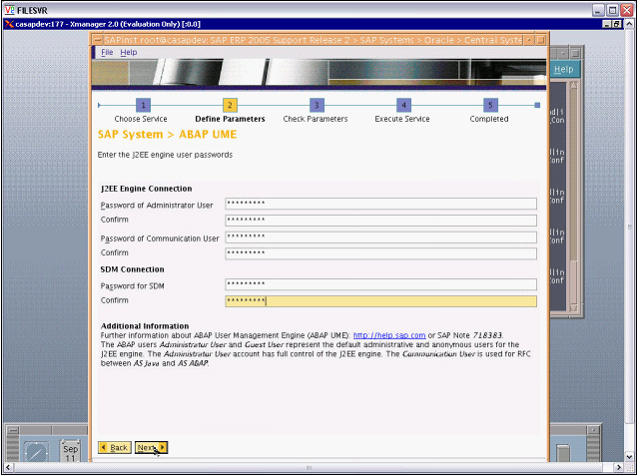638x476 pixels.
Task: Click the Choose Service step 1 icon
Action: point(143,104)
